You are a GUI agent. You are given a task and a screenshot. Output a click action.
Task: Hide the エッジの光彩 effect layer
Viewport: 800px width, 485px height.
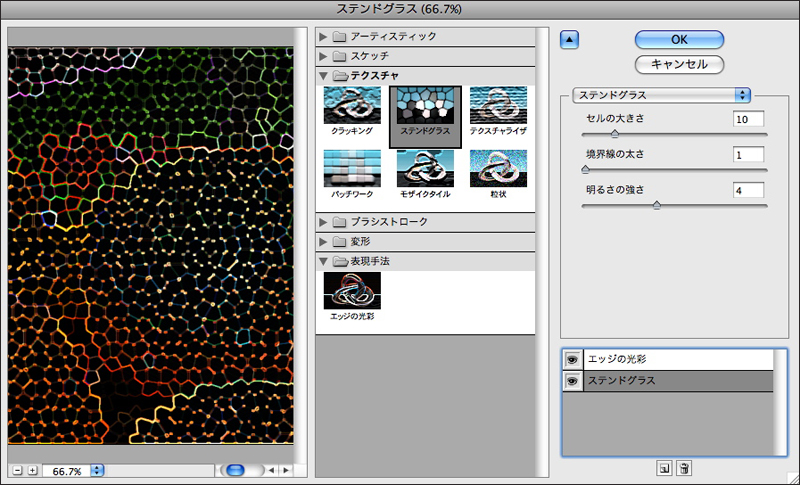coord(572,360)
